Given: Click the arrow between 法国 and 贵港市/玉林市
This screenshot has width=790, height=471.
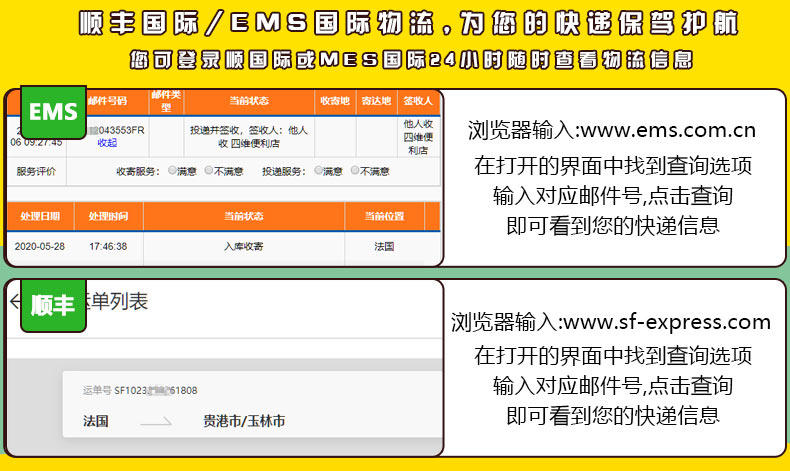Looking at the screenshot, I should (156, 422).
